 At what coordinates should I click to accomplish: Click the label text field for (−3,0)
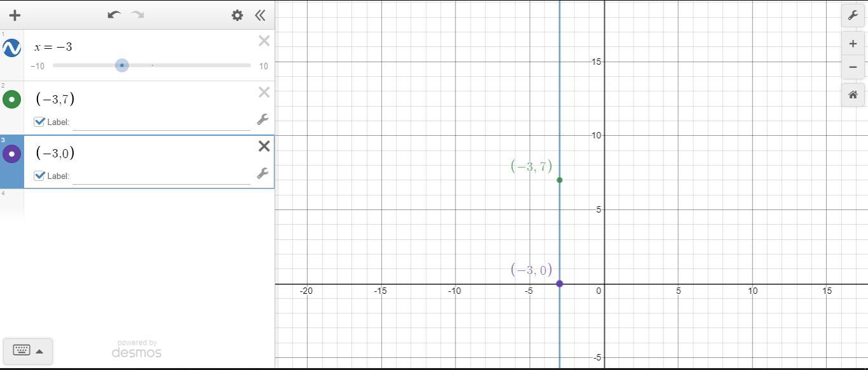click(x=161, y=176)
